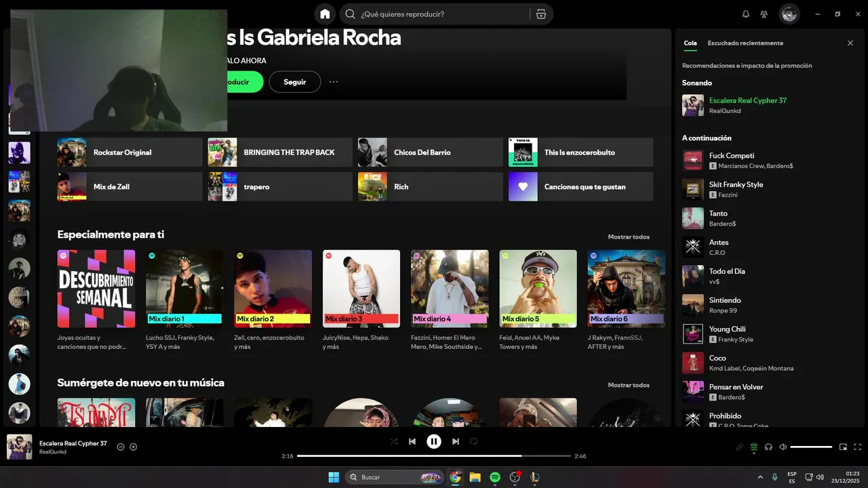Open the miniplayer
Viewport: 868px width, 488px height.
(844, 447)
